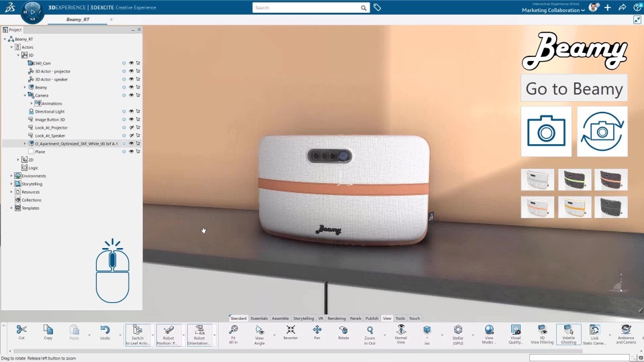Collapse the Camera node in the tree
The width and height of the screenshot is (644, 362).
[x=25, y=95]
